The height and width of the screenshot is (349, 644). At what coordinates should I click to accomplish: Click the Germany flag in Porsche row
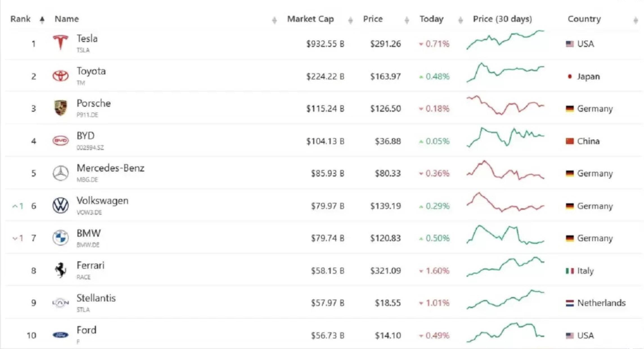pos(570,108)
